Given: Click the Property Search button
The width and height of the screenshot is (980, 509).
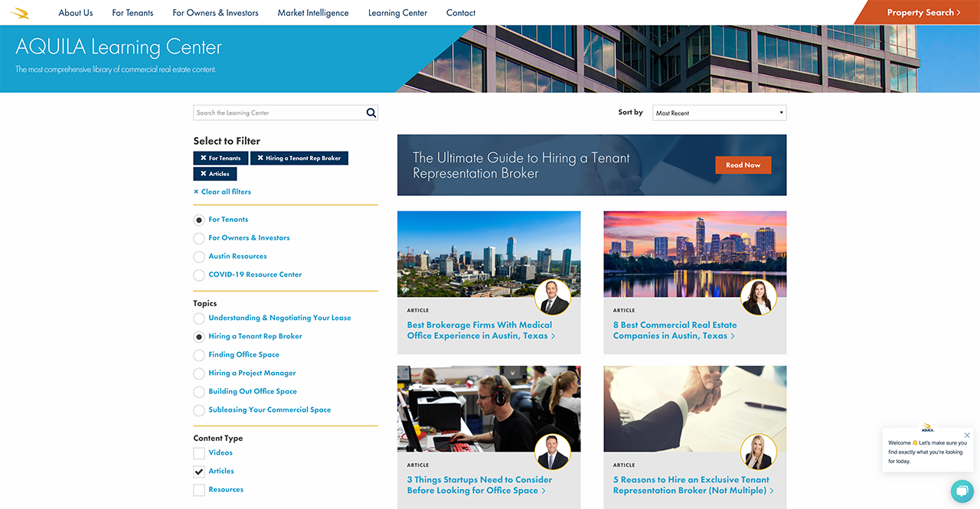Looking at the screenshot, I should (x=923, y=13).
